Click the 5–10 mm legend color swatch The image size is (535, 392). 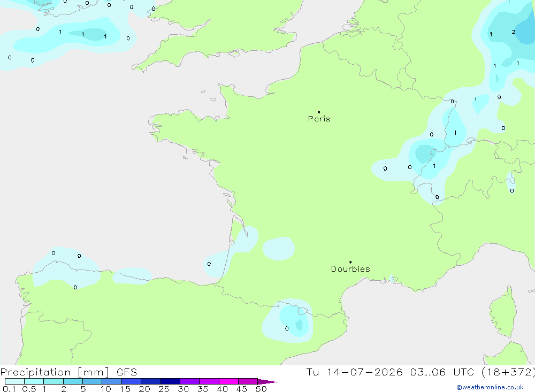pyautogui.click(x=92, y=381)
